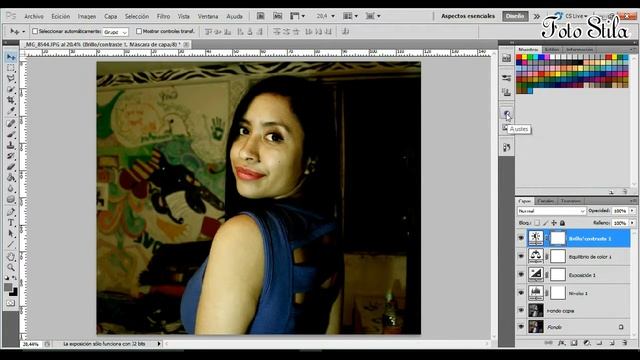Select the Eyedropper tool
The height and width of the screenshot is (360, 640).
click(11, 111)
